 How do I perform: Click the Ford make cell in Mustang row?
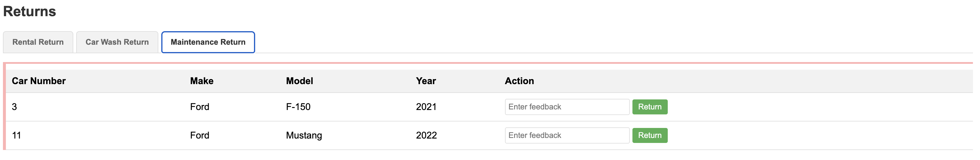pyautogui.click(x=200, y=135)
